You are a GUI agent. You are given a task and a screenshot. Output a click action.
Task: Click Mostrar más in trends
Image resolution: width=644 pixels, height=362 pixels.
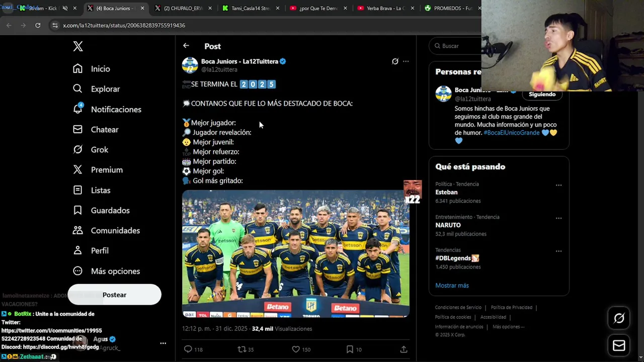[452, 286]
